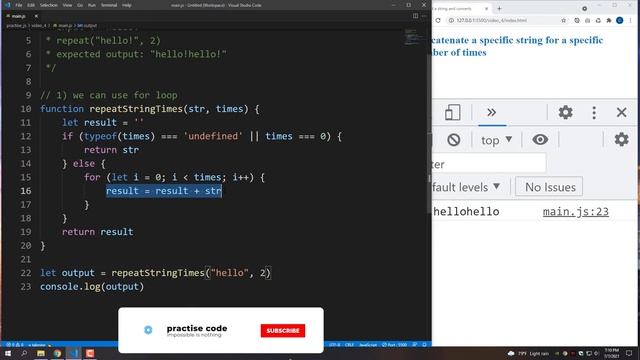The width and height of the screenshot is (640, 360).
Task: Reload the browser page
Action: (438, 20)
